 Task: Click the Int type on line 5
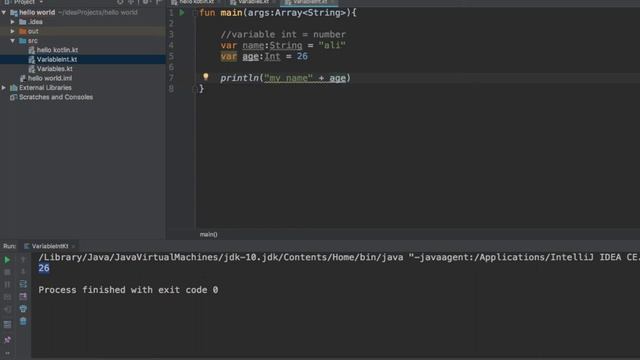pos(272,56)
